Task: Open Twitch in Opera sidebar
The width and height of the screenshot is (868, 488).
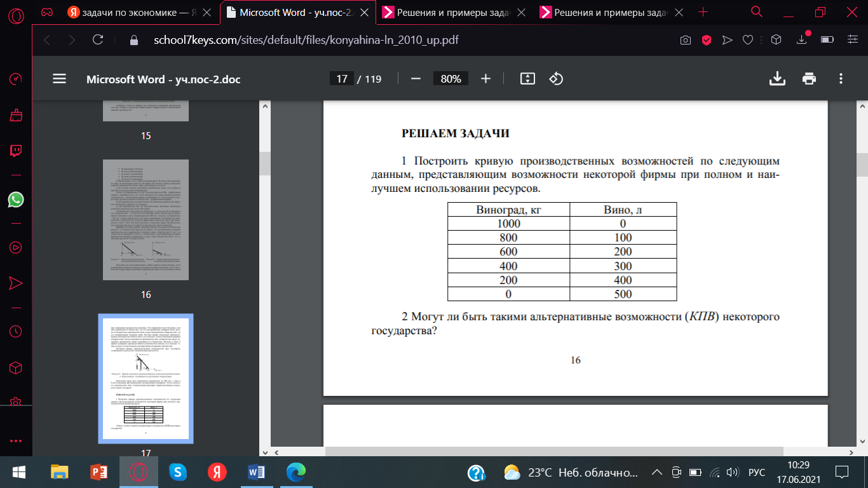Action: pos(16,151)
